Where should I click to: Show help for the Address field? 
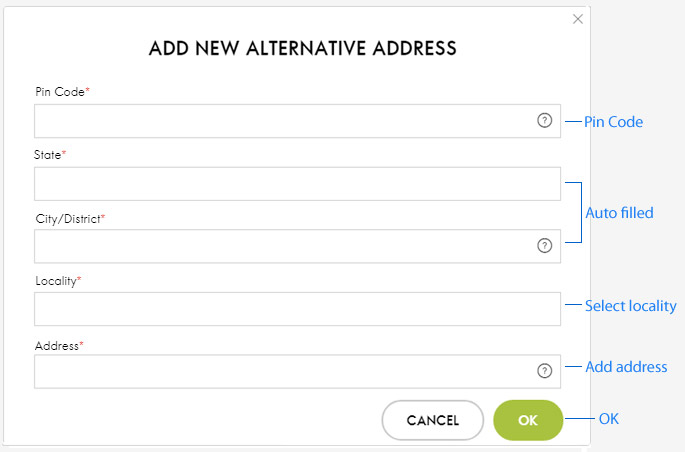click(544, 371)
